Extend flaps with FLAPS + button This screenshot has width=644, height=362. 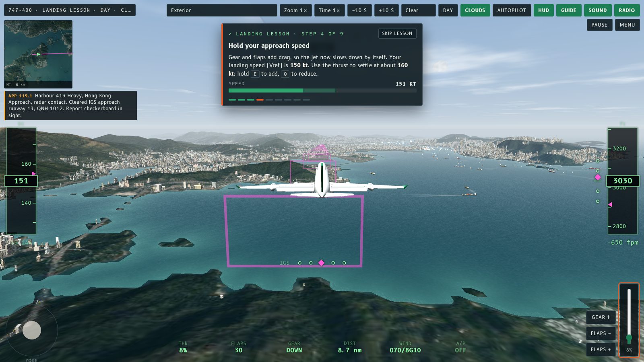(x=601, y=349)
